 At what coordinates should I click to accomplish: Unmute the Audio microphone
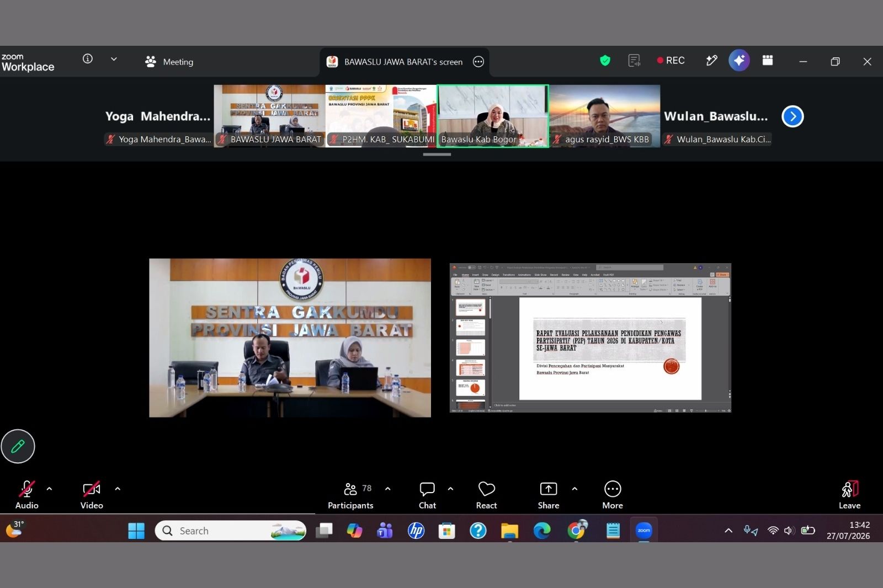[26, 496]
